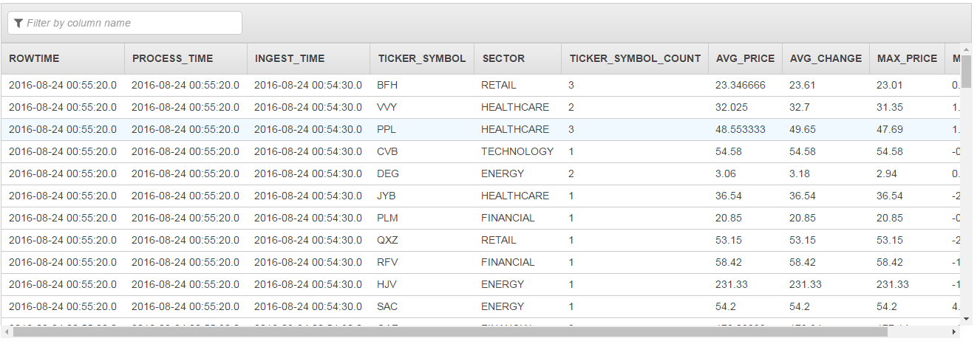Click the vertical scrollbar up arrow
This screenshot has height=344, width=980.
tap(966, 49)
